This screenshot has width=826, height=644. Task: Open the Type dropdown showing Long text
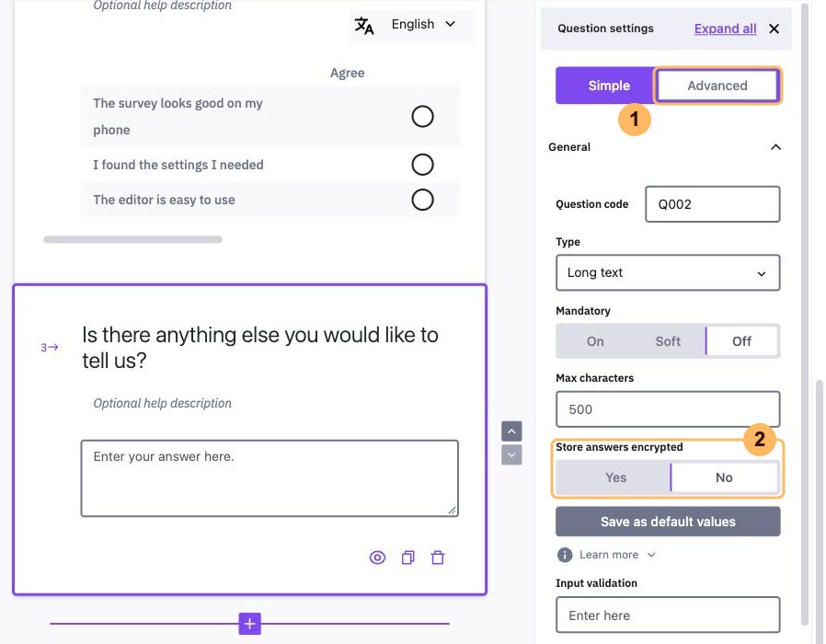(x=668, y=273)
